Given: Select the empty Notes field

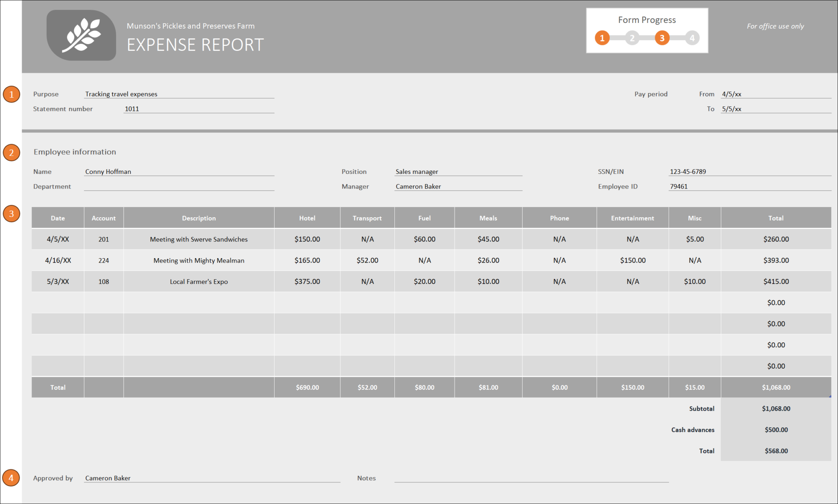Looking at the screenshot, I should tap(531, 478).
